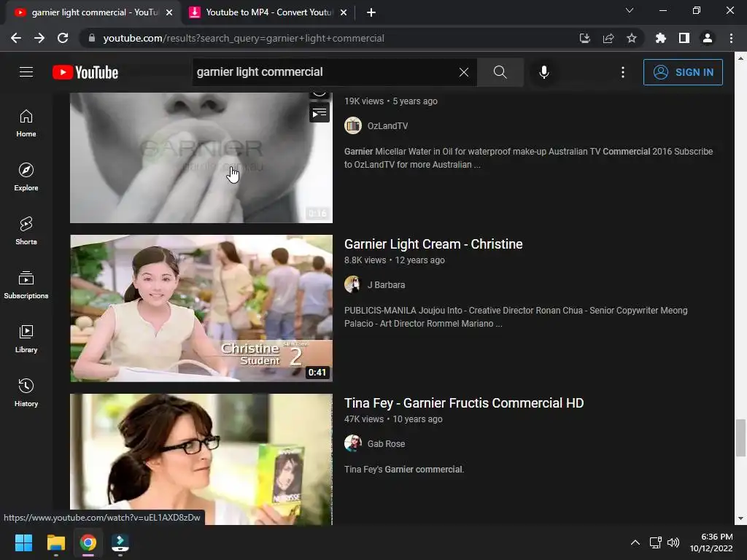Screen dimensions: 747x560
Task: Go to Home in the sidebar
Action: [26, 123]
